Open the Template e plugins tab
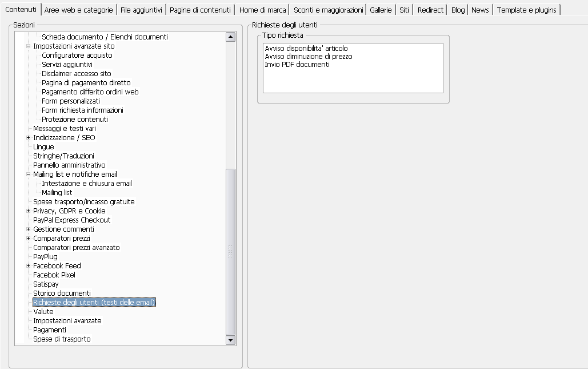The image size is (588, 369). pyautogui.click(x=526, y=10)
